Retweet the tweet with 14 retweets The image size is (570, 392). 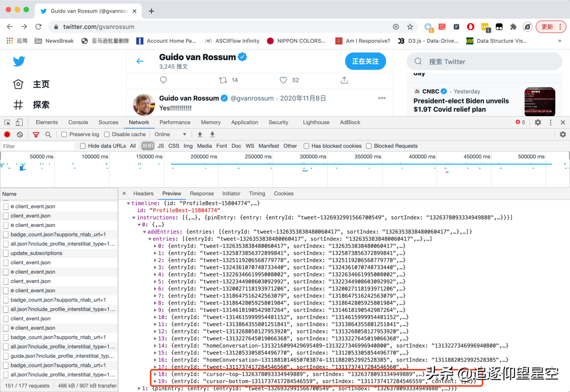click(x=223, y=80)
